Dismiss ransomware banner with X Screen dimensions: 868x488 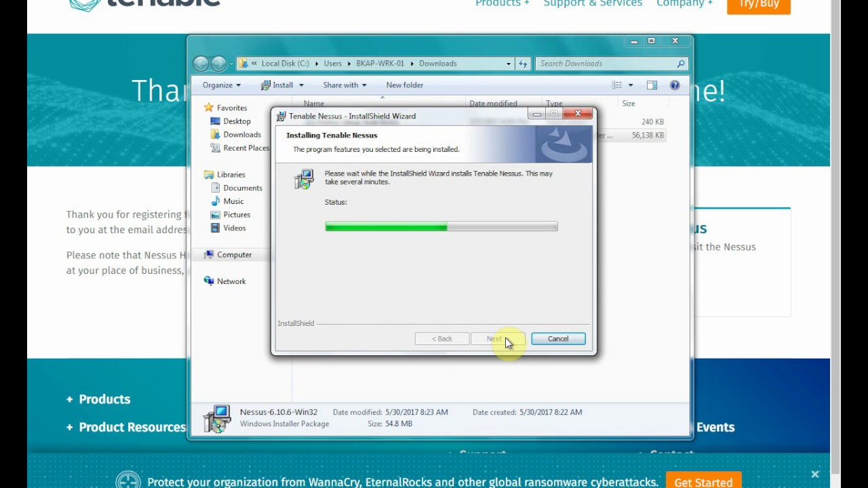click(815, 474)
